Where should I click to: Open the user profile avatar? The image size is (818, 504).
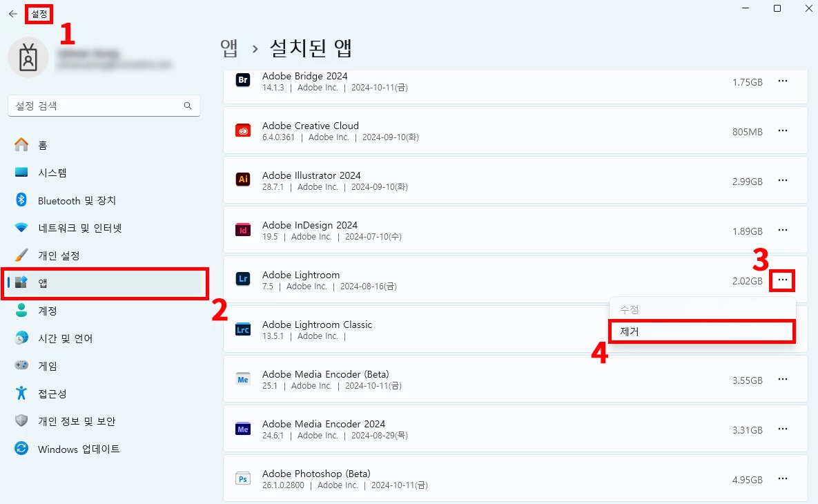(x=28, y=57)
